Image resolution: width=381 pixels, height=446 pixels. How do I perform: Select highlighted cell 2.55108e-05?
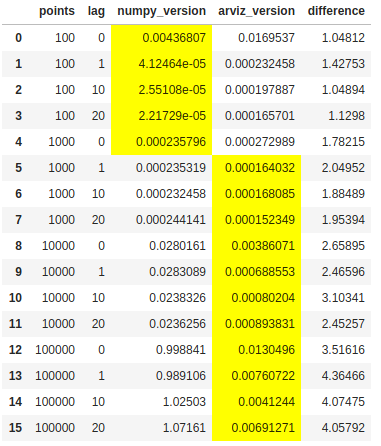pyautogui.click(x=161, y=90)
